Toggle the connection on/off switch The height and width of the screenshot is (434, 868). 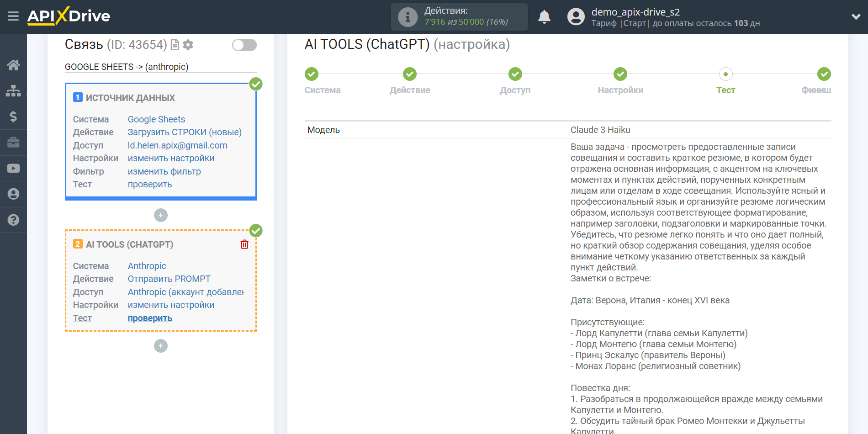pyautogui.click(x=244, y=45)
